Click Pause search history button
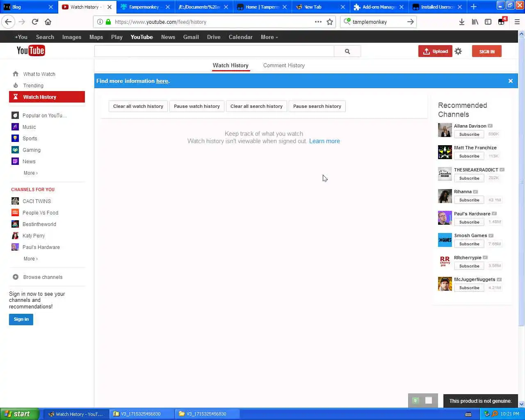This screenshot has width=525, height=420. pyautogui.click(x=317, y=106)
